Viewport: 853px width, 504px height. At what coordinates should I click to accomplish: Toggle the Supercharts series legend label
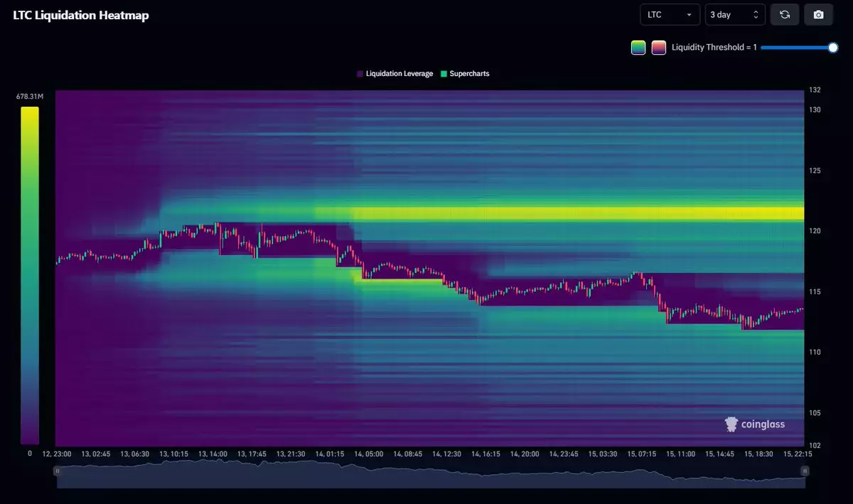tap(469, 74)
